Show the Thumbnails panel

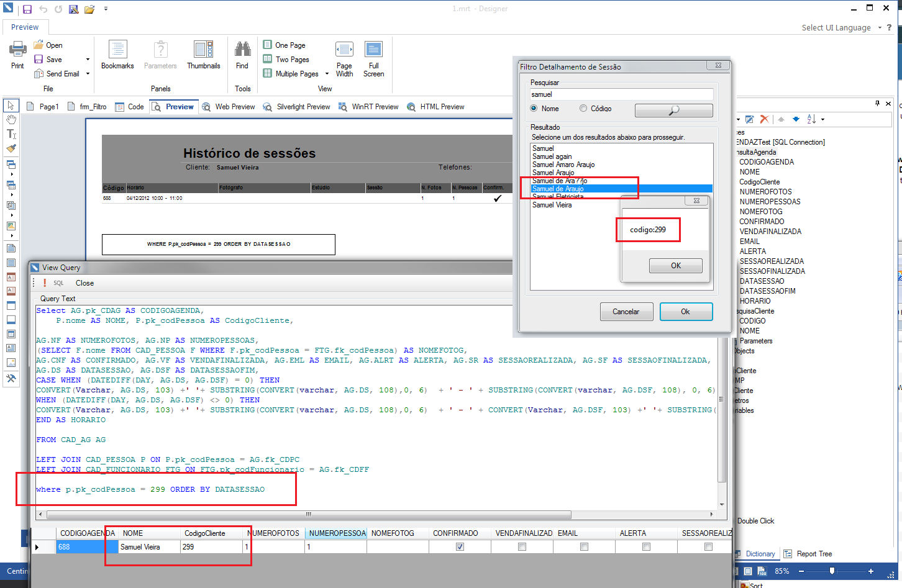click(x=204, y=55)
